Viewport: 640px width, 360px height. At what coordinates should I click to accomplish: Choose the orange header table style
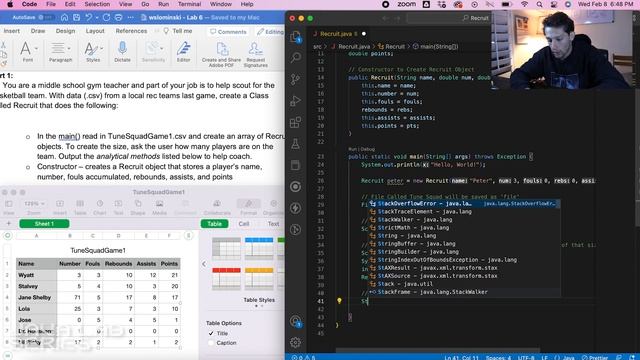259,278
